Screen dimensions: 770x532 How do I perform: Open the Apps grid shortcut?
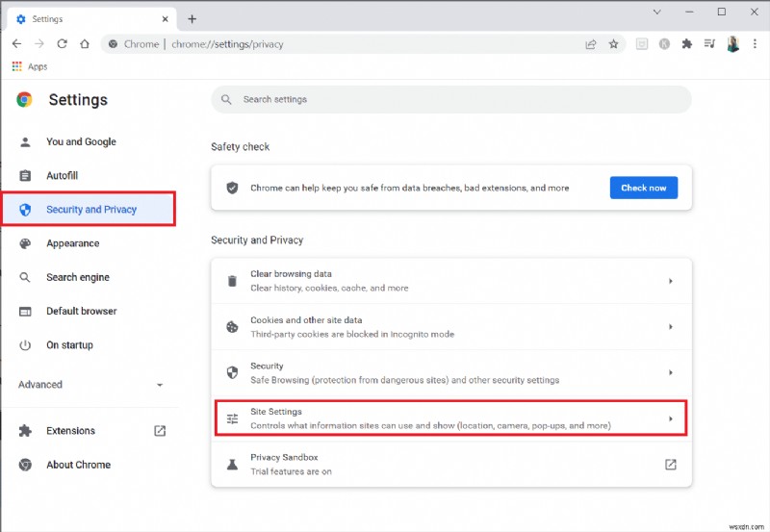point(30,66)
